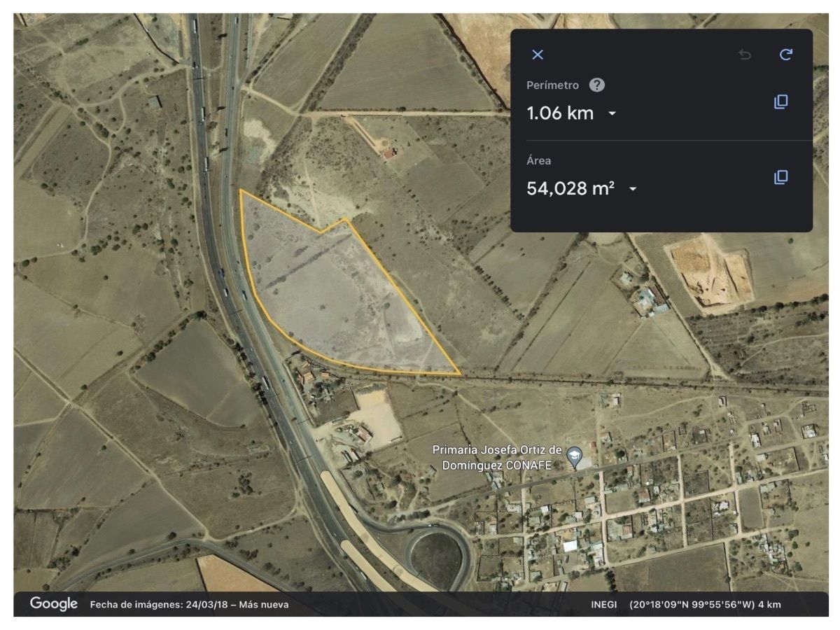Click the Google logo
This screenshot has height=630, width=840.
tap(53, 604)
